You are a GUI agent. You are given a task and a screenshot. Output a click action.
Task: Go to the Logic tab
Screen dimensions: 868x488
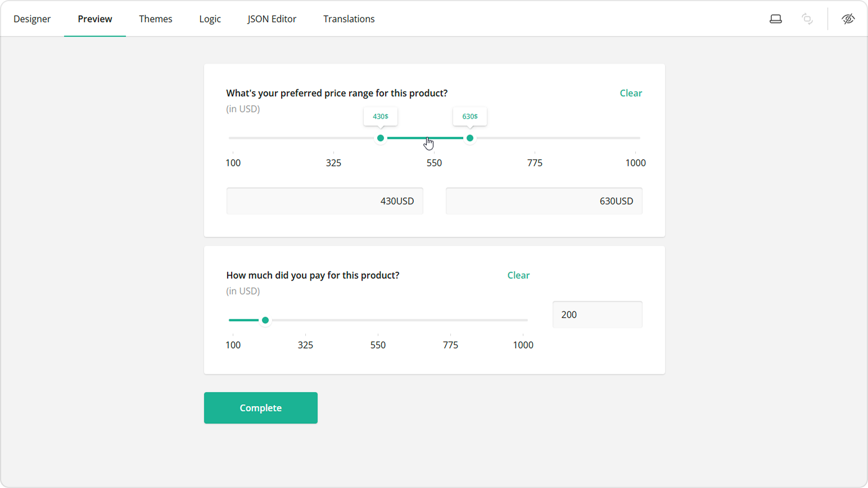pos(210,19)
